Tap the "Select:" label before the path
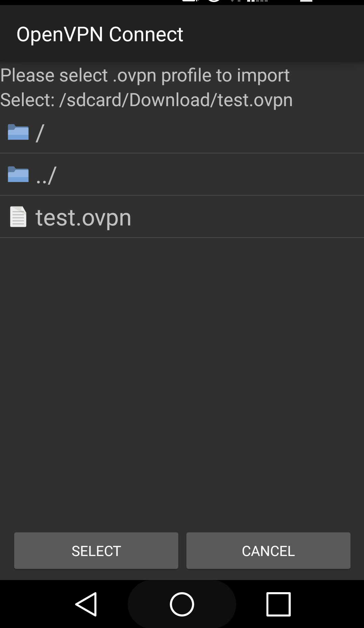Screen dimensions: 364x628 pyautogui.click(x=27, y=100)
